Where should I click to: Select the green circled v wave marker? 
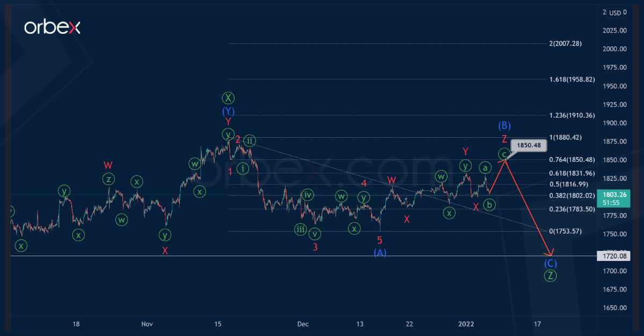314,234
